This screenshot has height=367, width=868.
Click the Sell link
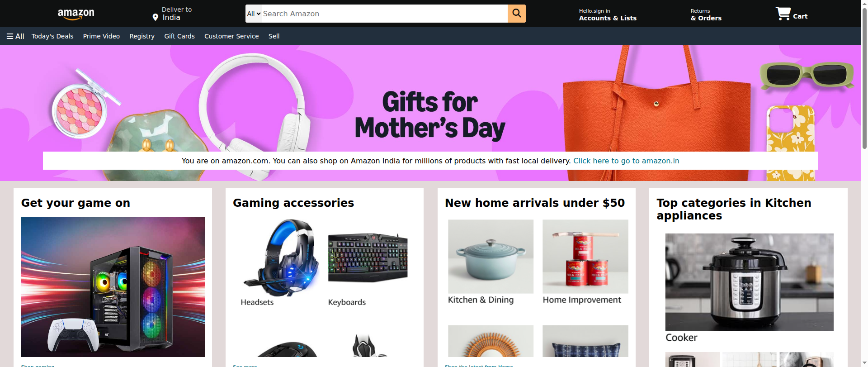tap(274, 36)
